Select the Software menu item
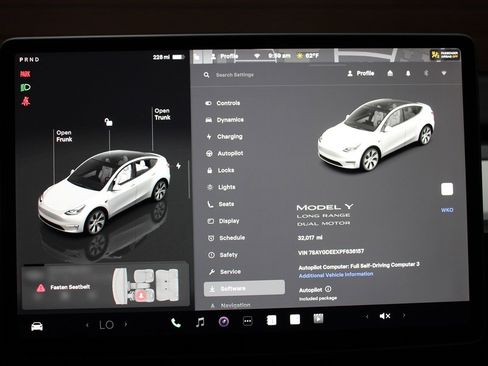488x366 pixels. click(x=244, y=288)
